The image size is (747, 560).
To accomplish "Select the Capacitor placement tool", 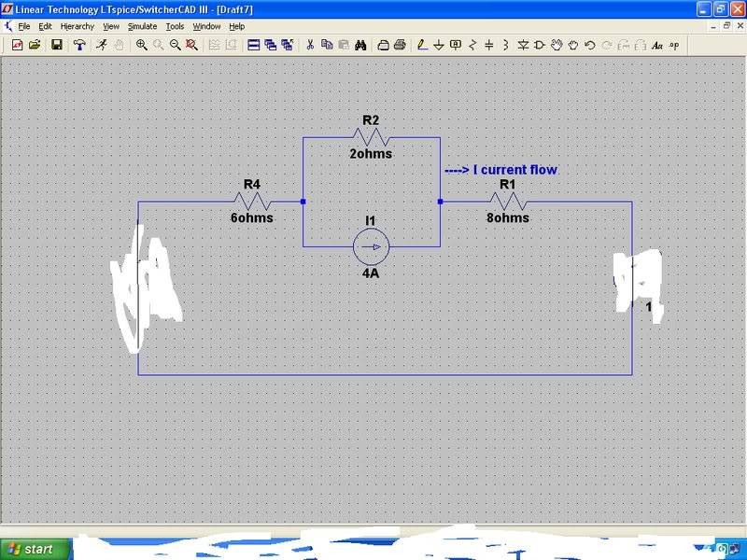I will 488,45.
